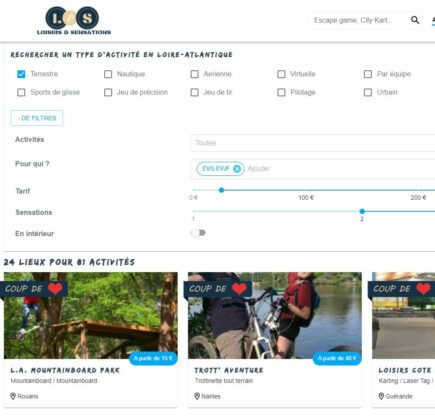Click the Nantes location pin icon
The image size is (435, 418).
pos(197,396)
